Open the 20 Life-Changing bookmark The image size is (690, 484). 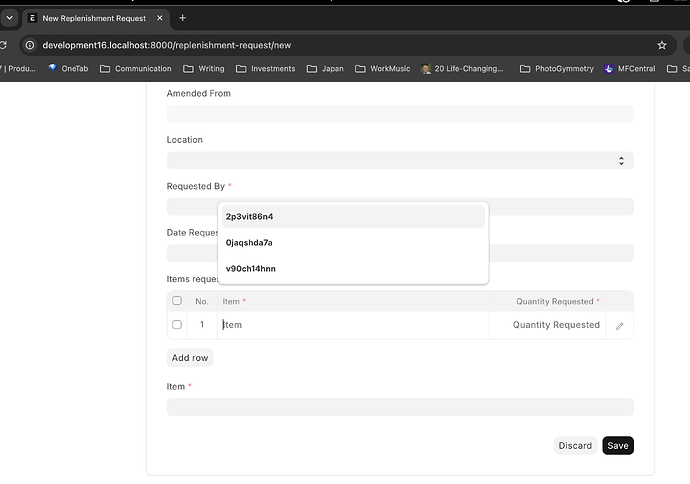[462, 69]
